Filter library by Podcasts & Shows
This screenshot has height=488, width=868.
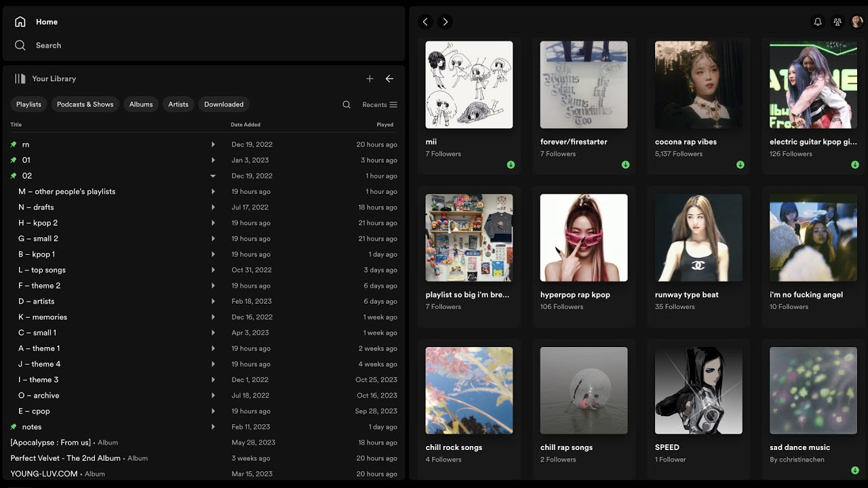click(85, 104)
